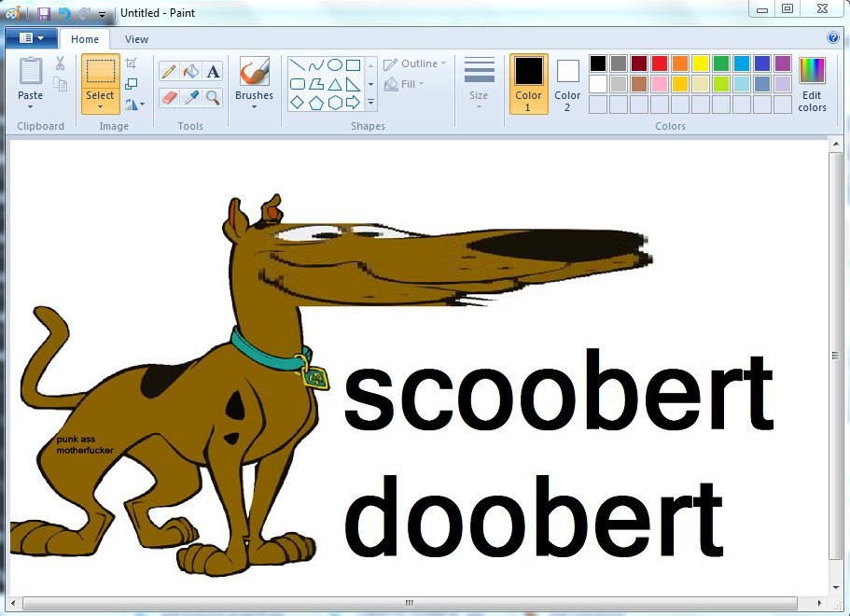Select the Color picker eyedropper tool
Viewport: 850px width, 616px height.
click(x=191, y=98)
